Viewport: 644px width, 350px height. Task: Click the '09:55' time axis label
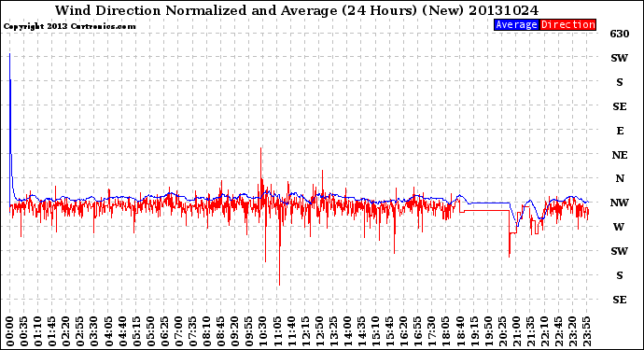click(x=249, y=331)
